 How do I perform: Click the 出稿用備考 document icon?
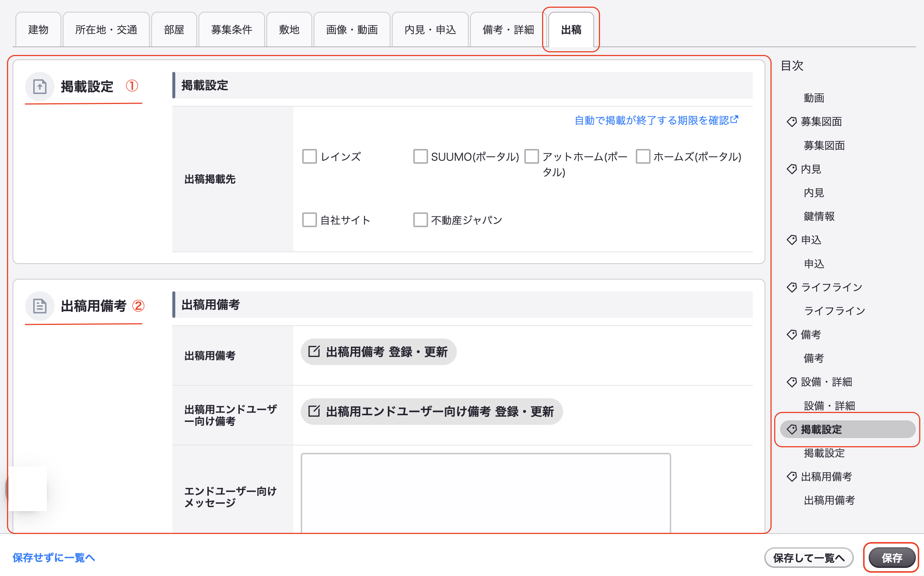click(39, 306)
